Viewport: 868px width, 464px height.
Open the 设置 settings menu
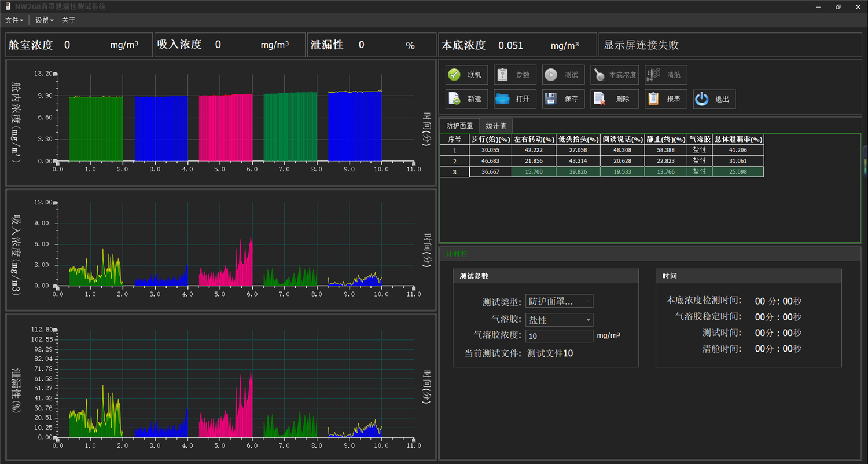click(x=44, y=20)
